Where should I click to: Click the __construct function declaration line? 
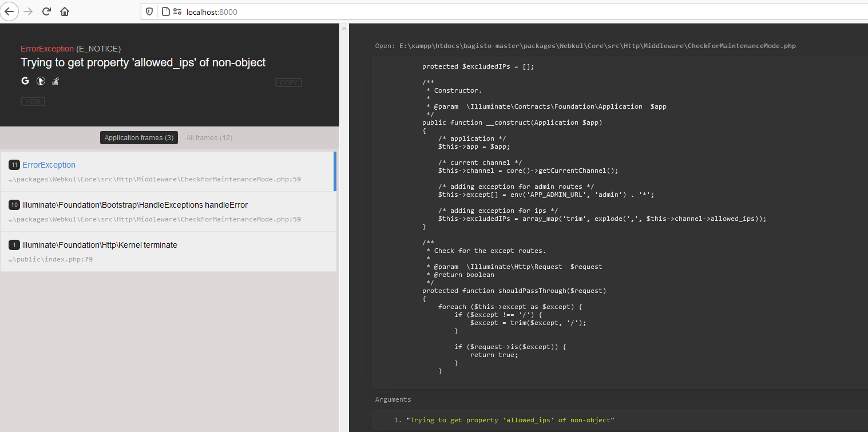coord(512,122)
